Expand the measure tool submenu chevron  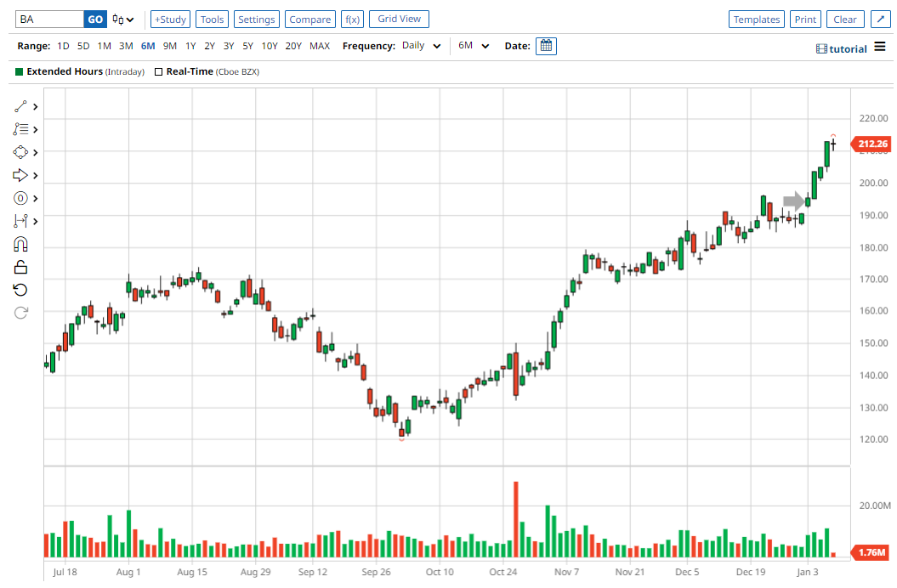pyautogui.click(x=36, y=222)
